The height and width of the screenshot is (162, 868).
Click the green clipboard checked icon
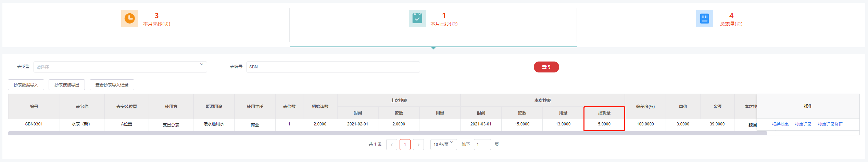pyautogui.click(x=417, y=18)
